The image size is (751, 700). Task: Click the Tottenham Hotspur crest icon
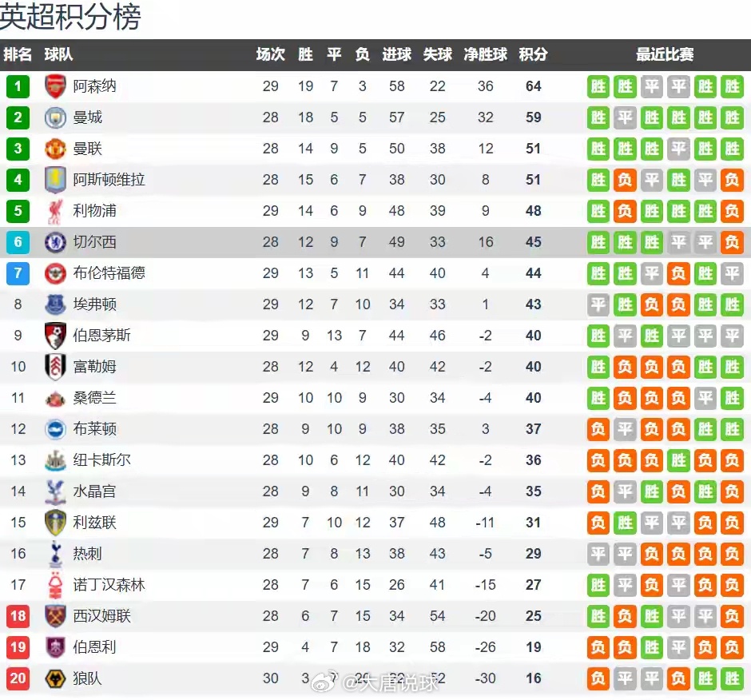click(56, 554)
